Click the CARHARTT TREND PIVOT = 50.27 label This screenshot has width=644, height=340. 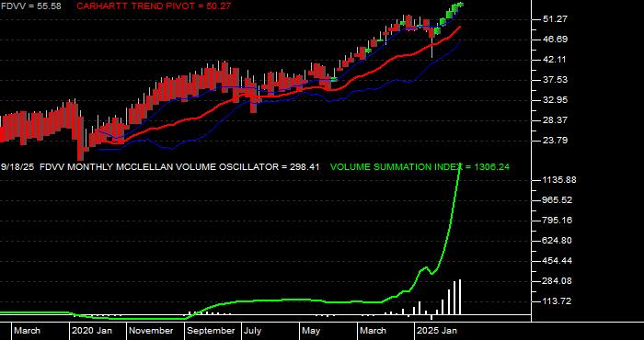pyautogui.click(x=154, y=6)
